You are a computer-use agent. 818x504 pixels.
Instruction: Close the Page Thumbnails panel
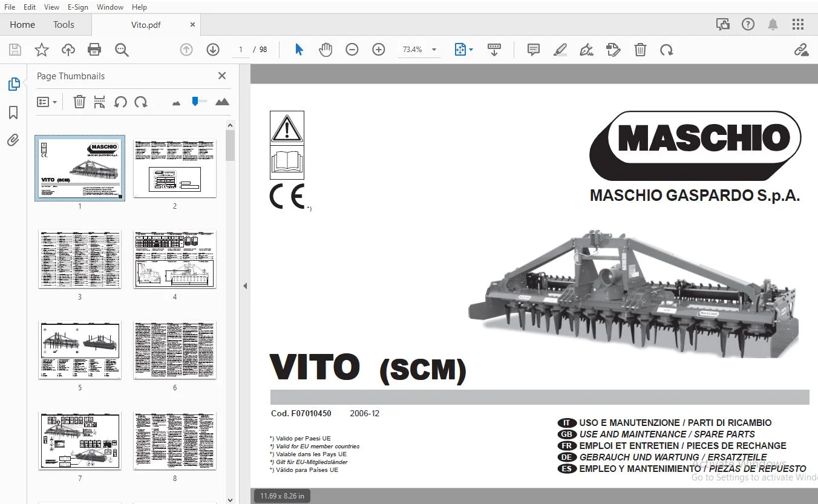tap(222, 76)
